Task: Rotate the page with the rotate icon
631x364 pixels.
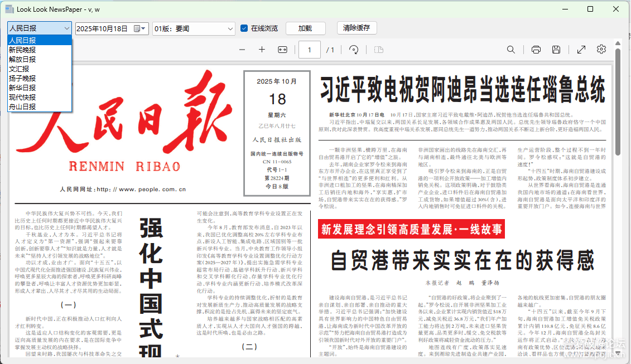Action: tap(354, 50)
